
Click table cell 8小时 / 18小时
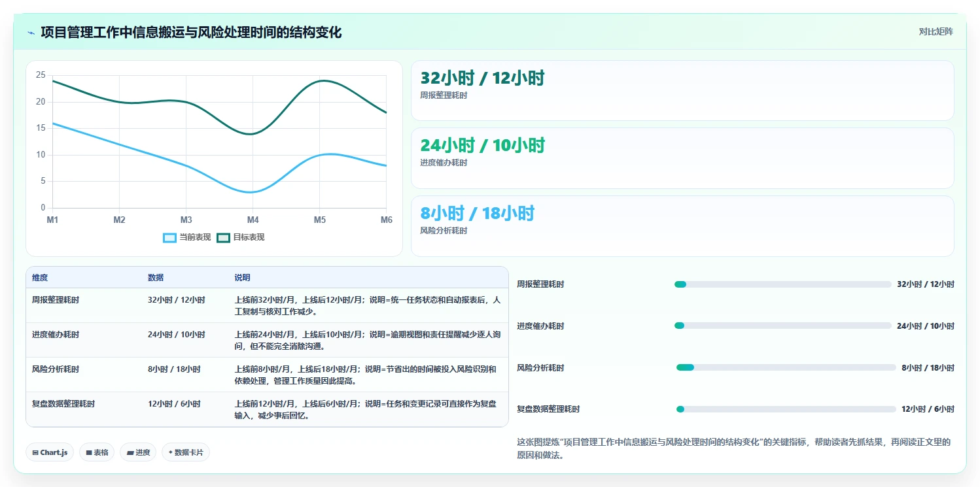174,369
